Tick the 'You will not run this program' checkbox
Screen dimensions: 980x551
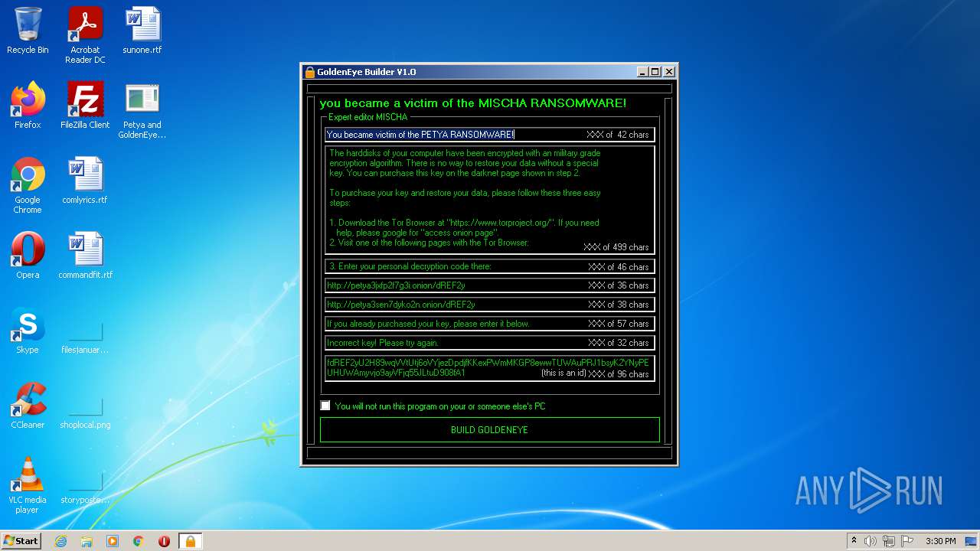325,406
